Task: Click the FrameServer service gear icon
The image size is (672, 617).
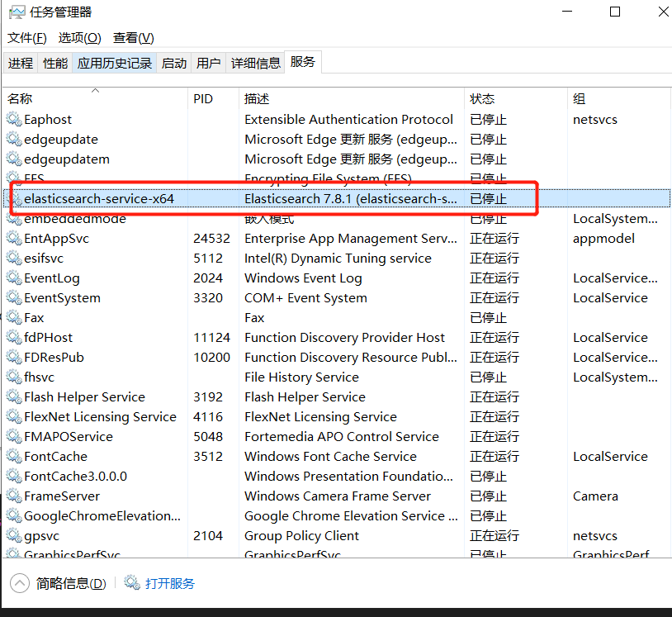Action: point(14,496)
